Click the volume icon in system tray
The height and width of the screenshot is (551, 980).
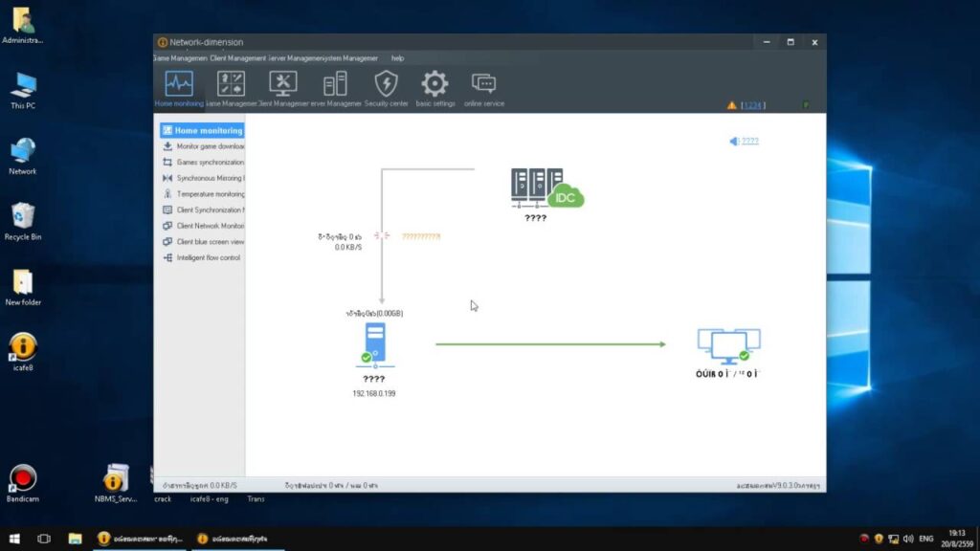(908, 539)
